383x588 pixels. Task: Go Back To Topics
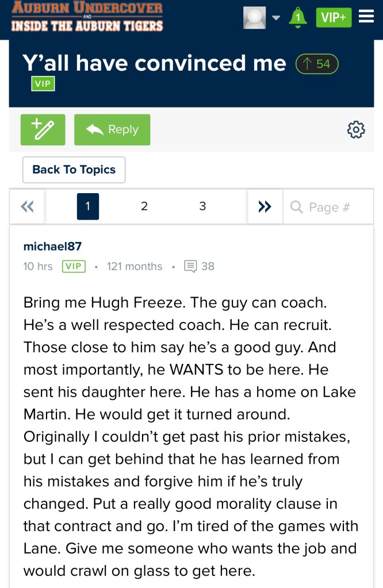74,170
